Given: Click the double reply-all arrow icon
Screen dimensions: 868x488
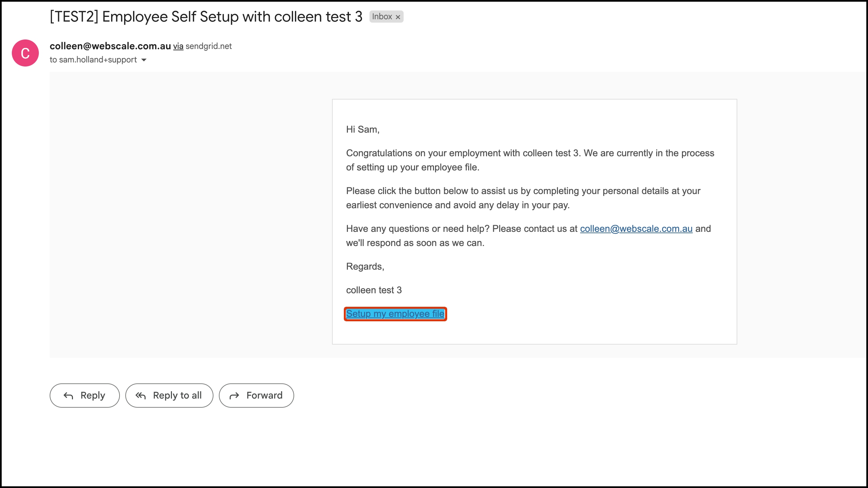Looking at the screenshot, I should click(x=141, y=396).
